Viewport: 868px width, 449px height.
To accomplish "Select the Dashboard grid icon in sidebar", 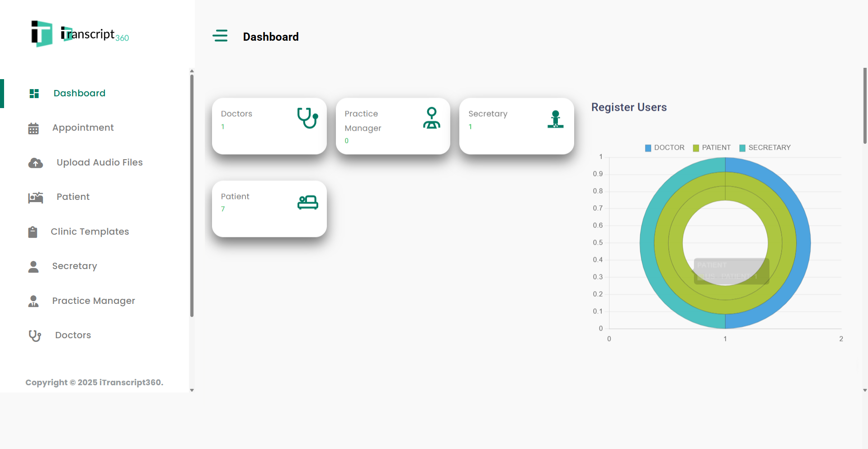I will coord(34,93).
